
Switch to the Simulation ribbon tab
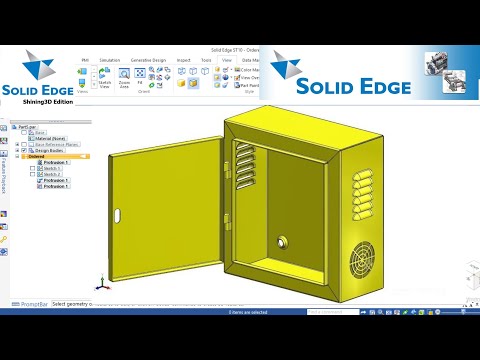click(110, 60)
